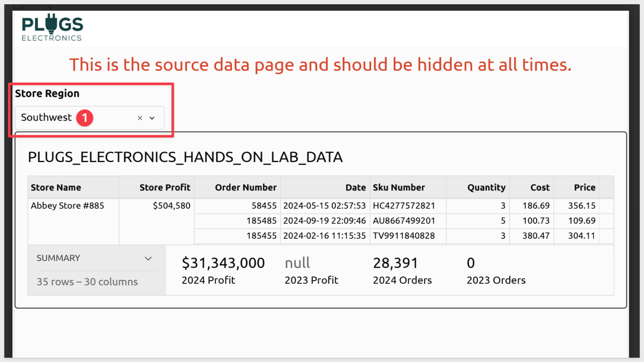Viewport: 644px width, 362px height.
Task: Select the Store Profit column header
Action: tap(165, 187)
